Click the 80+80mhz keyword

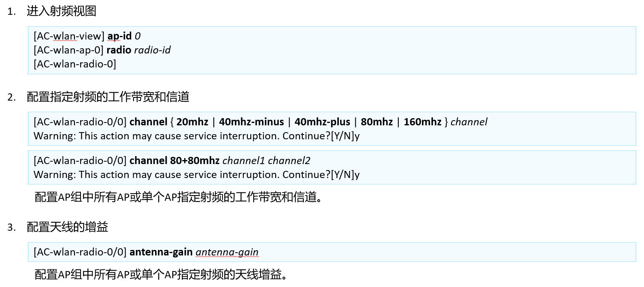click(x=195, y=161)
